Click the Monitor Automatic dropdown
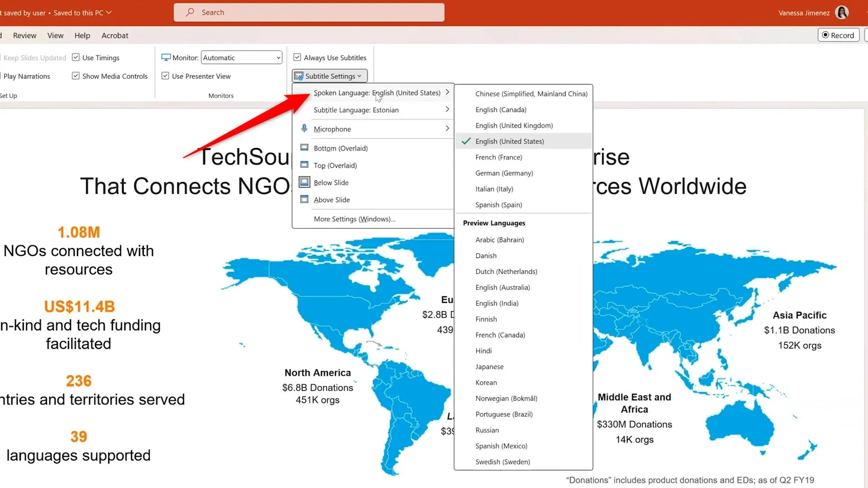The width and height of the screenshot is (868, 488). pyautogui.click(x=241, y=57)
